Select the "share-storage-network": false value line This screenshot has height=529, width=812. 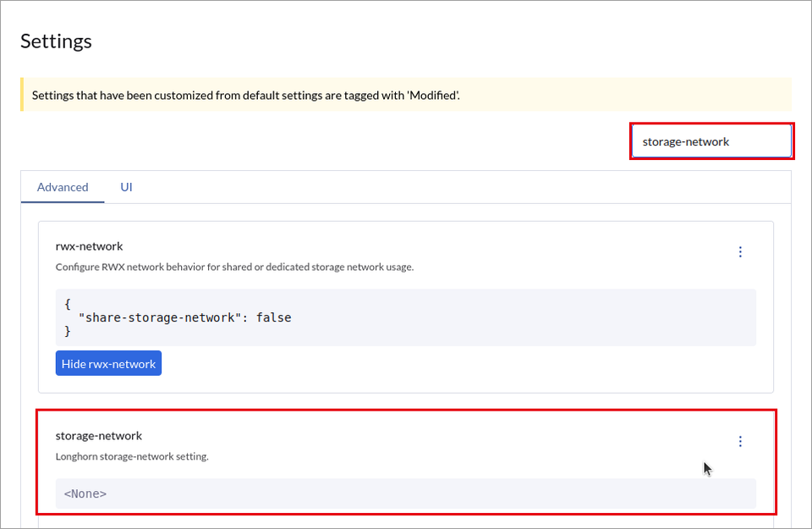pyautogui.click(x=185, y=317)
